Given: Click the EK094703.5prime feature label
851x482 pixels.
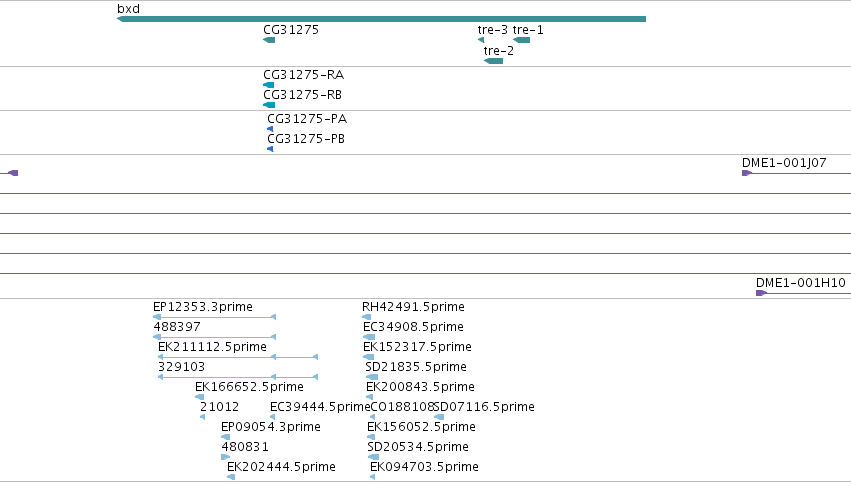Looking at the screenshot, I should [424, 467].
